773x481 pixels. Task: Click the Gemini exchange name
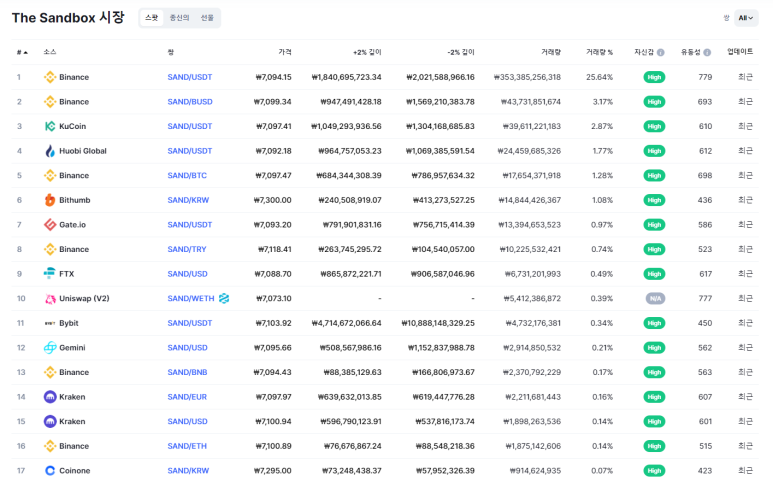[72, 347]
